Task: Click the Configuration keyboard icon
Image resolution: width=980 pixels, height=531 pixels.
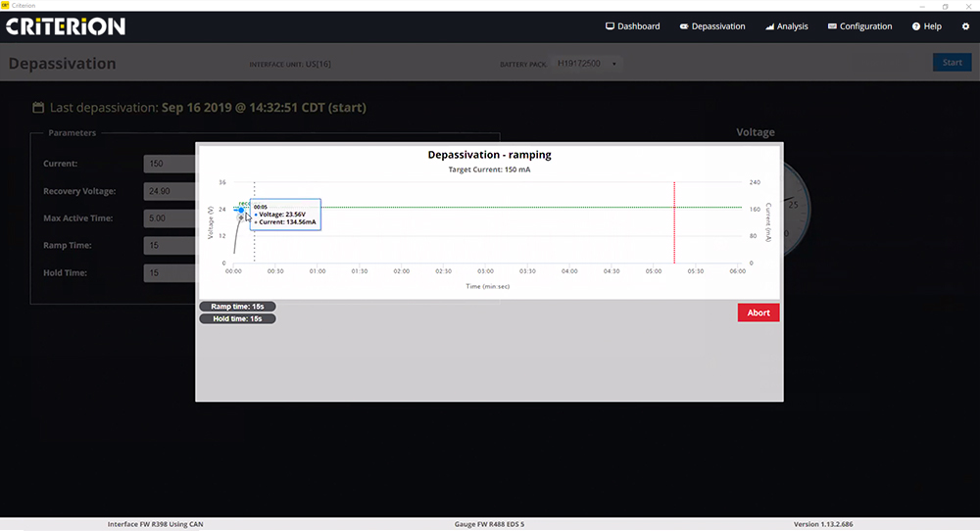Action: [832, 26]
